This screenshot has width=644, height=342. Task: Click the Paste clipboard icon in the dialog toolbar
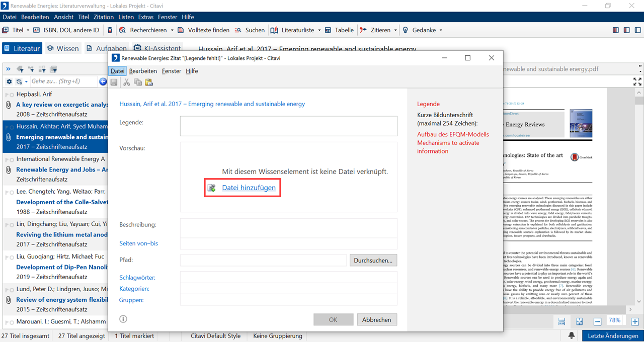pos(149,82)
